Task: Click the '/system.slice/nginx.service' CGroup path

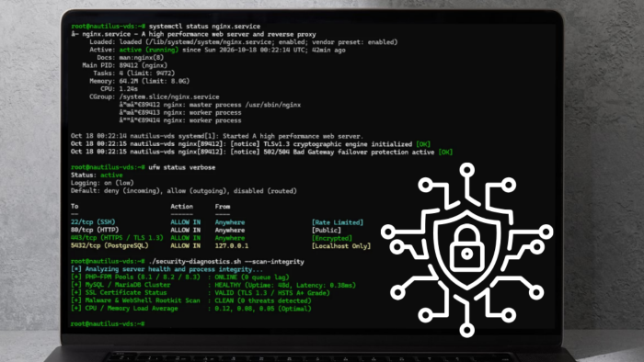Action: tap(169, 96)
